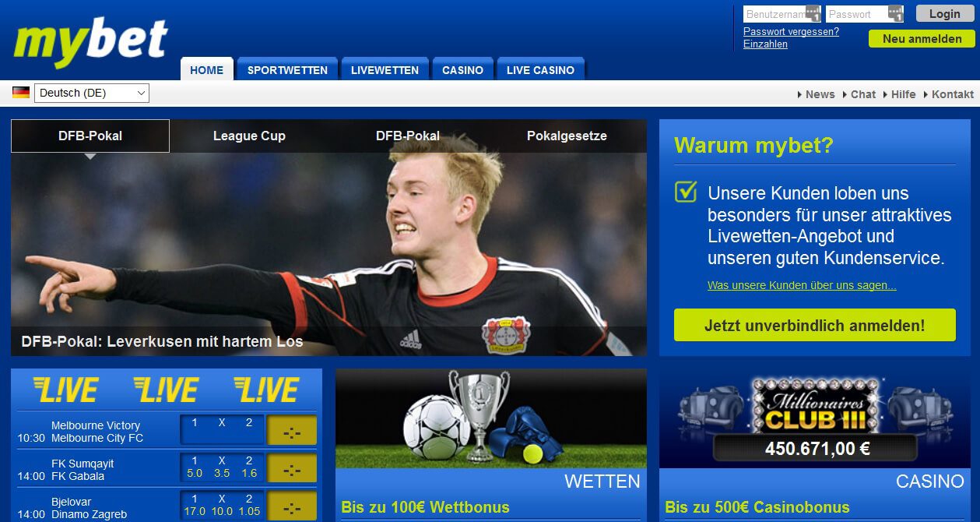Click the WETTEN trophy and ball image

tap(491, 418)
